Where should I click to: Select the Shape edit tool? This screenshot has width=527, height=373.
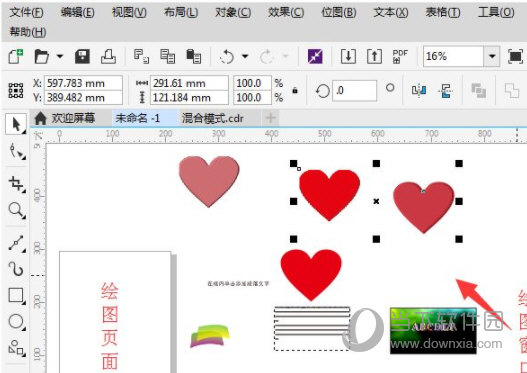16,151
